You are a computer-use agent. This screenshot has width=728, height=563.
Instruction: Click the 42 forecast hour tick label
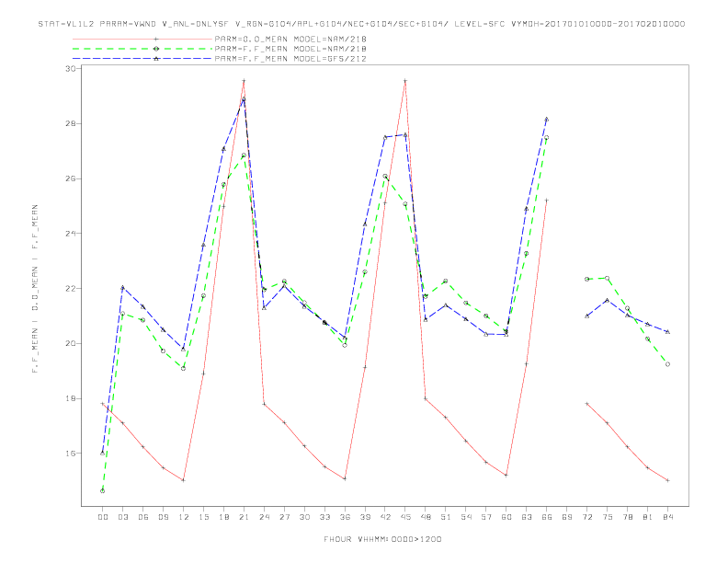pyautogui.click(x=385, y=517)
